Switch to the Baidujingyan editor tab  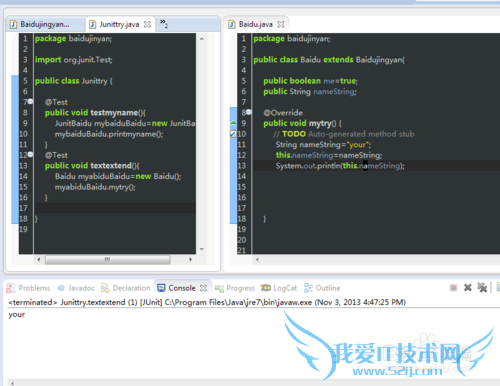pyautogui.click(x=45, y=24)
